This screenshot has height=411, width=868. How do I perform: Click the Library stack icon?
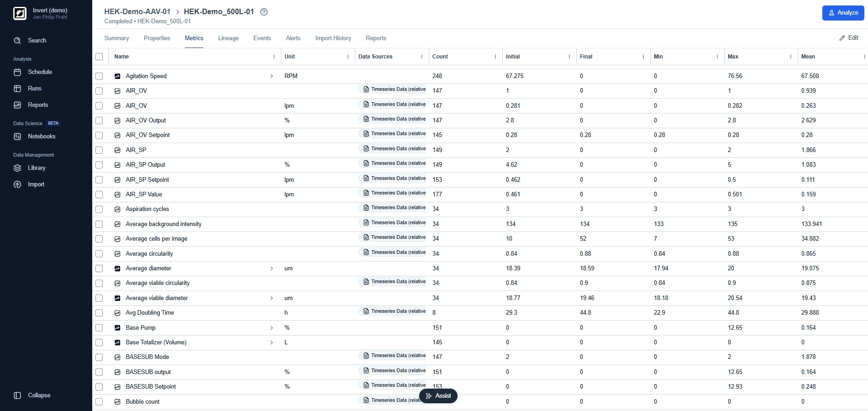[17, 168]
